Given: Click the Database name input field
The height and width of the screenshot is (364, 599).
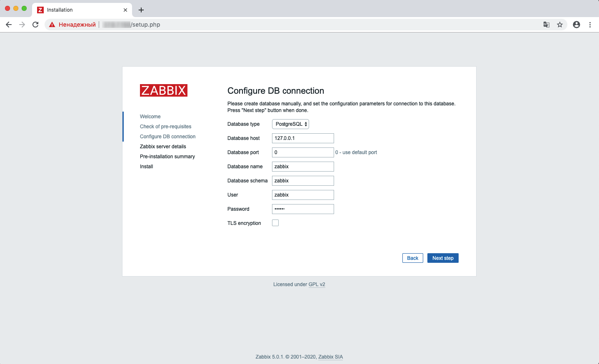Looking at the screenshot, I should click(x=303, y=167).
